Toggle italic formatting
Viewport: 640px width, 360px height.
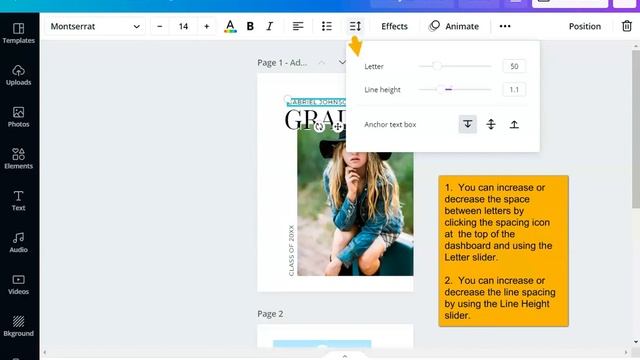click(x=270, y=27)
